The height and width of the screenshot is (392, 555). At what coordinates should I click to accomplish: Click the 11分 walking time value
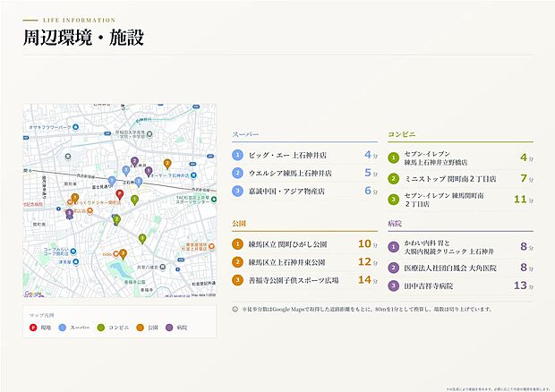(524, 200)
